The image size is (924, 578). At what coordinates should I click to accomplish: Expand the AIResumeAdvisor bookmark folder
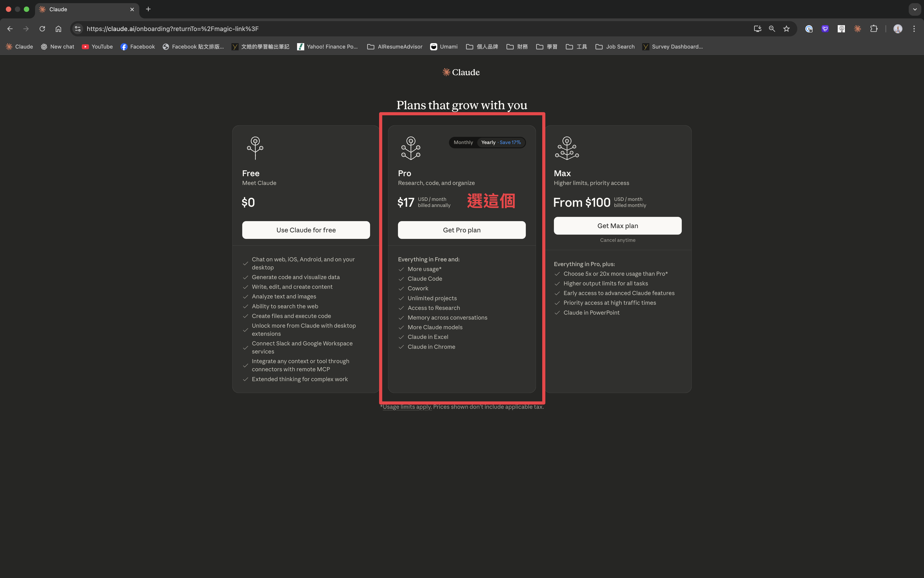tap(395, 47)
